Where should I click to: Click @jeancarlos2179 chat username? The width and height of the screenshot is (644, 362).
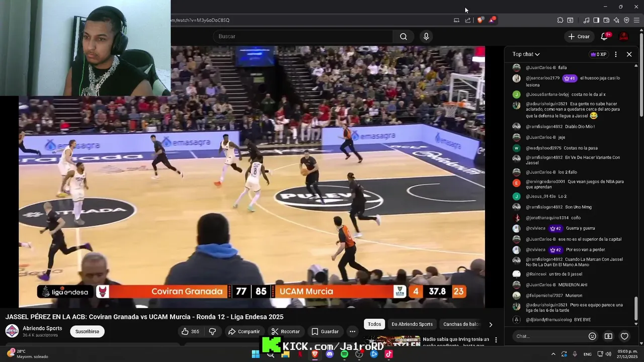[x=542, y=78]
